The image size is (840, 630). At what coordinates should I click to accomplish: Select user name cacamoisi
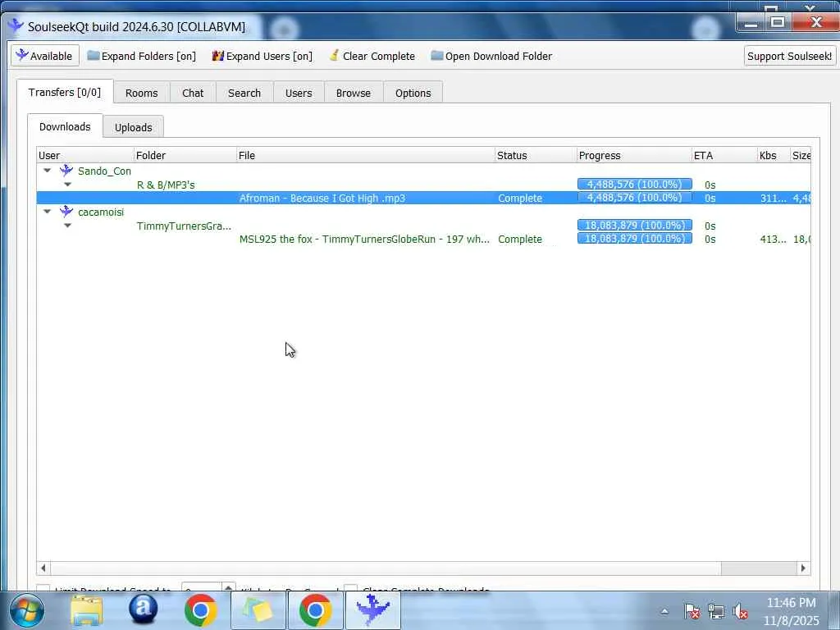click(101, 212)
